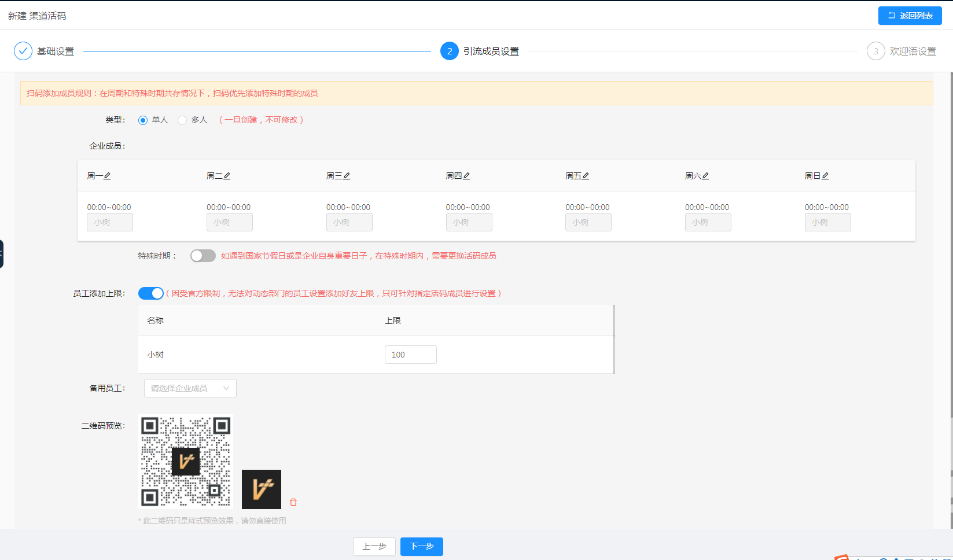Turn off the 员工添加上限 switch

[151, 293]
